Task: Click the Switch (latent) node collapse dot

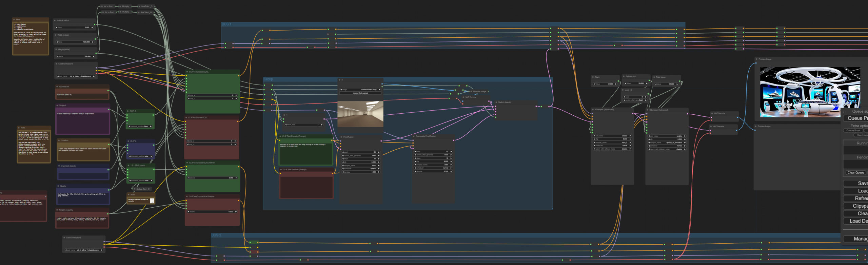Action: (x=496, y=102)
